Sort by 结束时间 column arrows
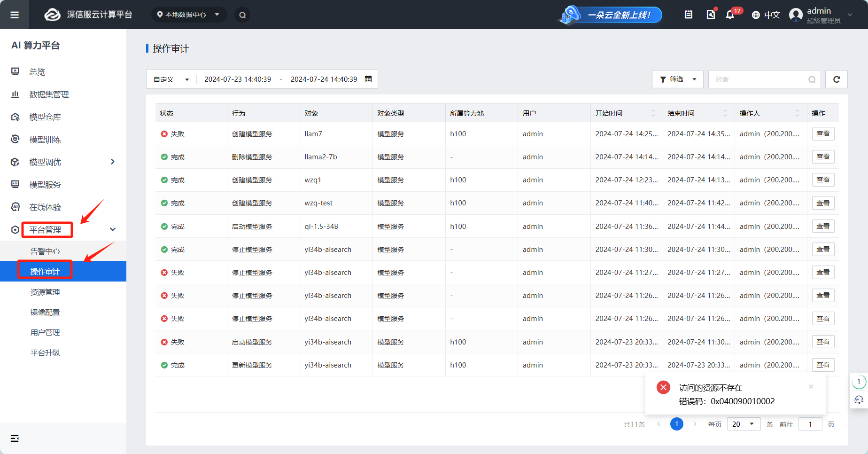The image size is (868, 454). [725, 113]
